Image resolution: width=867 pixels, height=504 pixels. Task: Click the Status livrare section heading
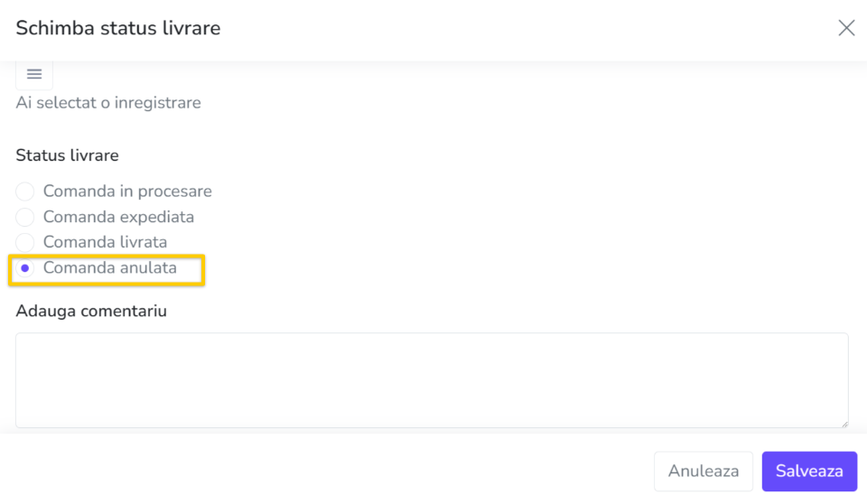coord(67,155)
